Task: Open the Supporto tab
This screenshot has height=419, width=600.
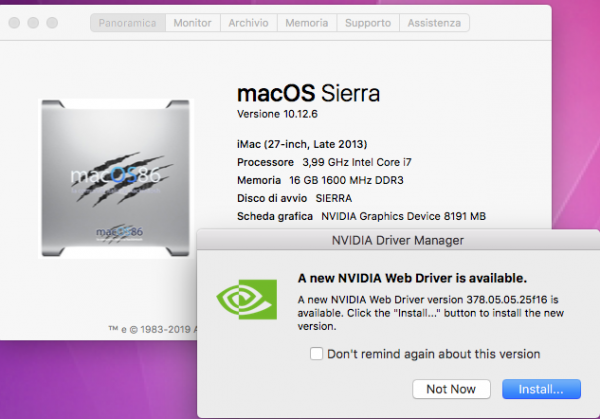Action: click(x=368, y=23)
